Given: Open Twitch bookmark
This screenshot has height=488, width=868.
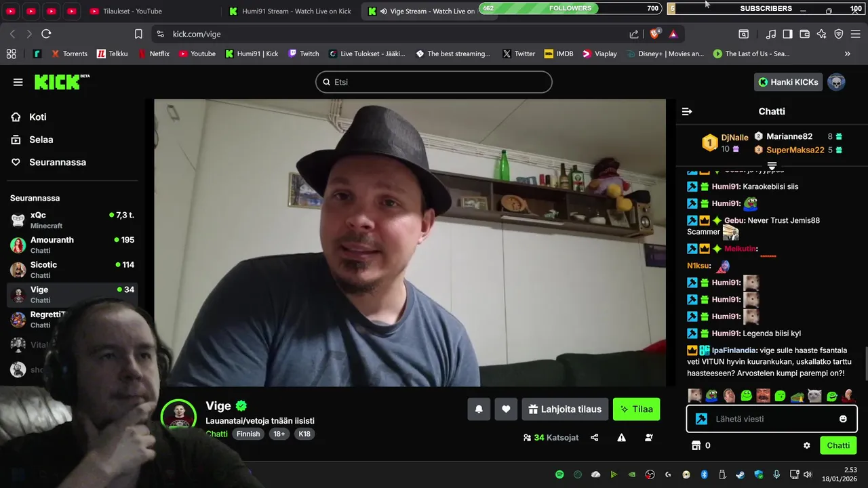Looking at the screenshot, I should [x=303, y=54].
